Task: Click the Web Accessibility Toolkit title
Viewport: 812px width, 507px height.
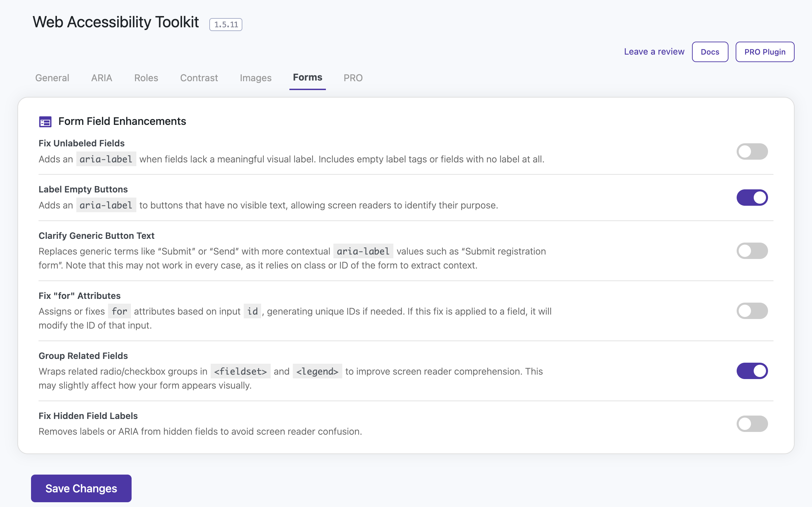Action: click(116, 22)
